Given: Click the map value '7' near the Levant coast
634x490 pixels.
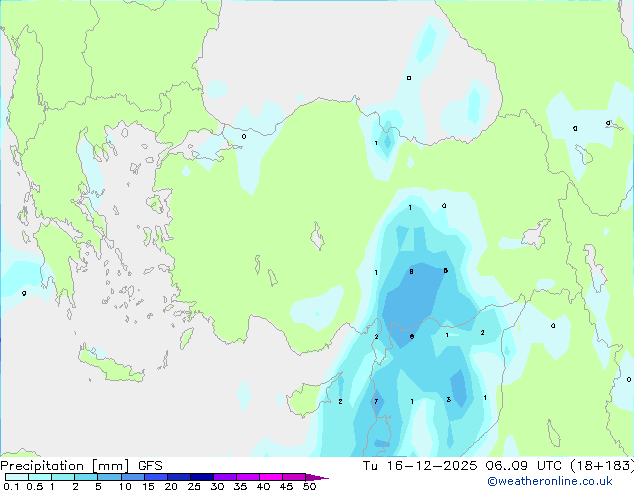Looking at the screenshot, I should point(376,401).
